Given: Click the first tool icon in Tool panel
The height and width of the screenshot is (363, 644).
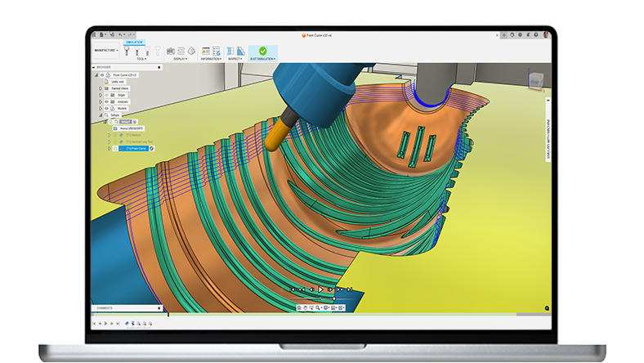Looking at the screenshot, I should click(127, 51).
